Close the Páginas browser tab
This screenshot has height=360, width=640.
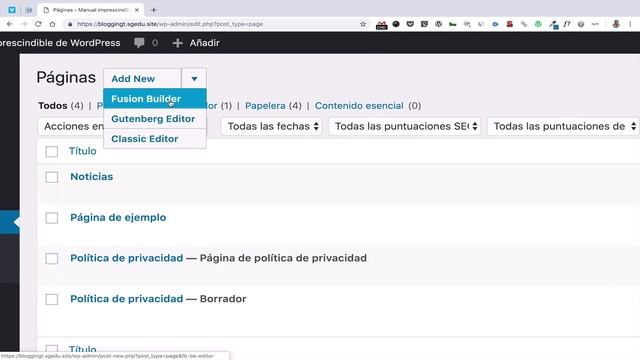[137, 10]
